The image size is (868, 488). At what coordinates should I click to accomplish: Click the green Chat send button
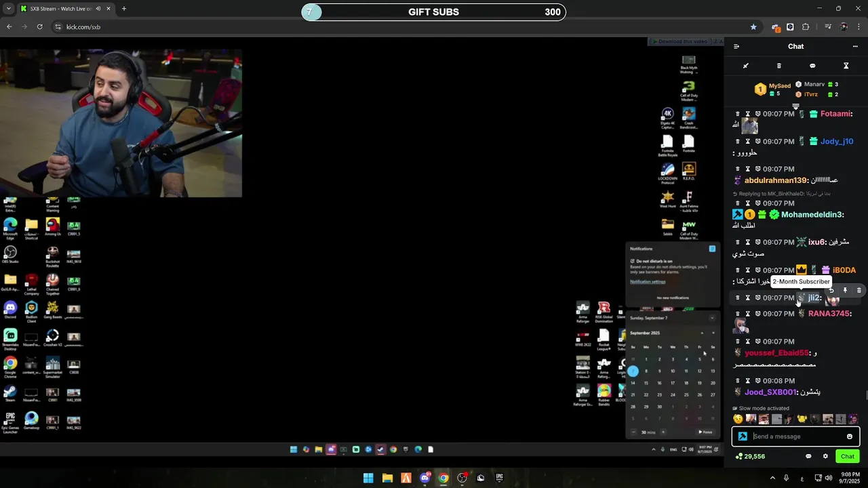(848, 456)
